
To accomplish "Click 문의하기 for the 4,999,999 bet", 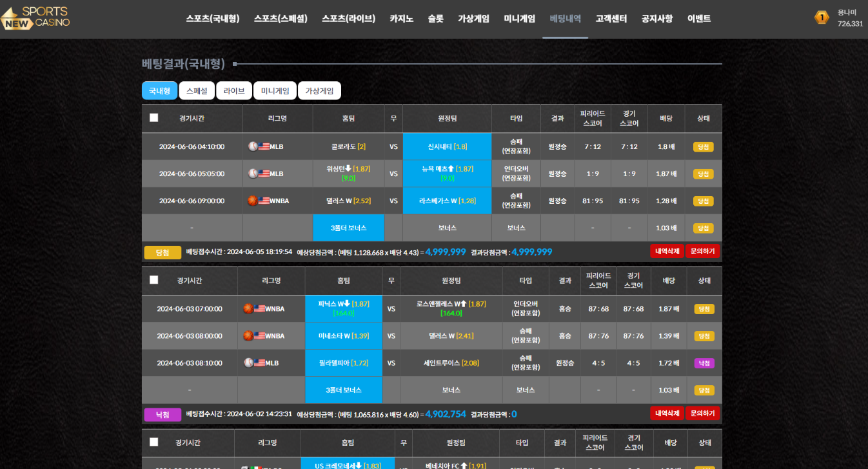I will pos(702,251).
